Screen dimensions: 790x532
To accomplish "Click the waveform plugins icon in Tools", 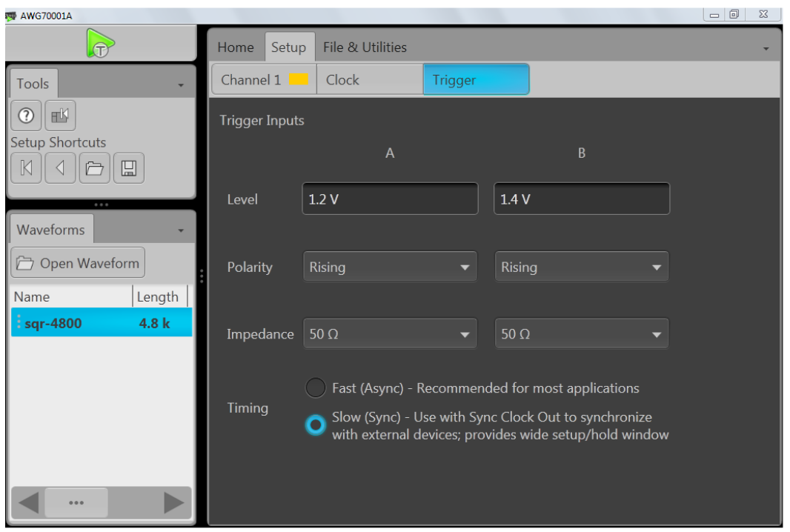I will [62, 116].
